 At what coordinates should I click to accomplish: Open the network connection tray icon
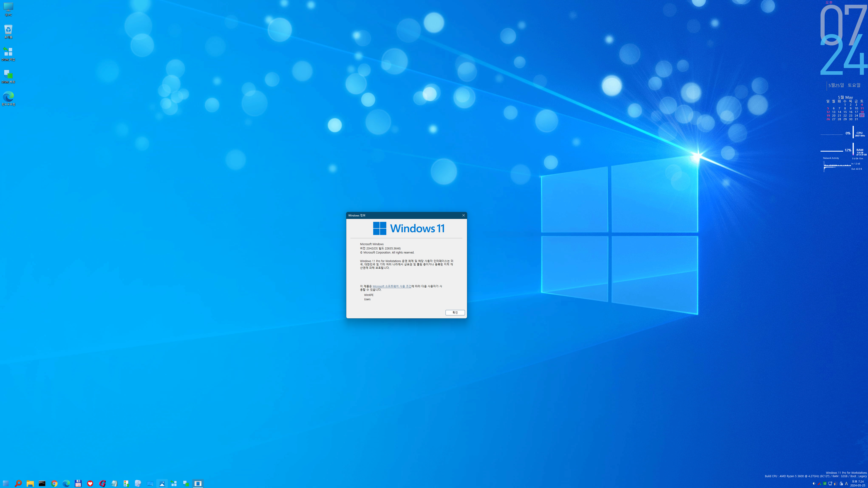pyautogui.click(x=830, y=484)
